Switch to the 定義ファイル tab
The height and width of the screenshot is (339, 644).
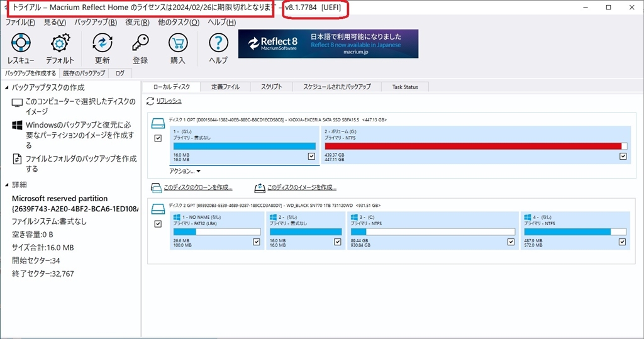[x=225, y=87]
